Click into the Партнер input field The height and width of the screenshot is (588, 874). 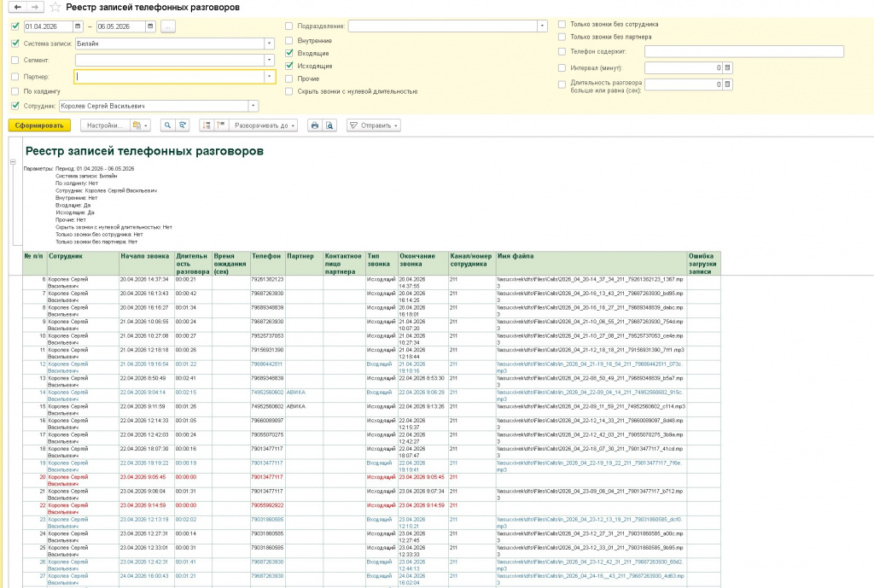170,77
